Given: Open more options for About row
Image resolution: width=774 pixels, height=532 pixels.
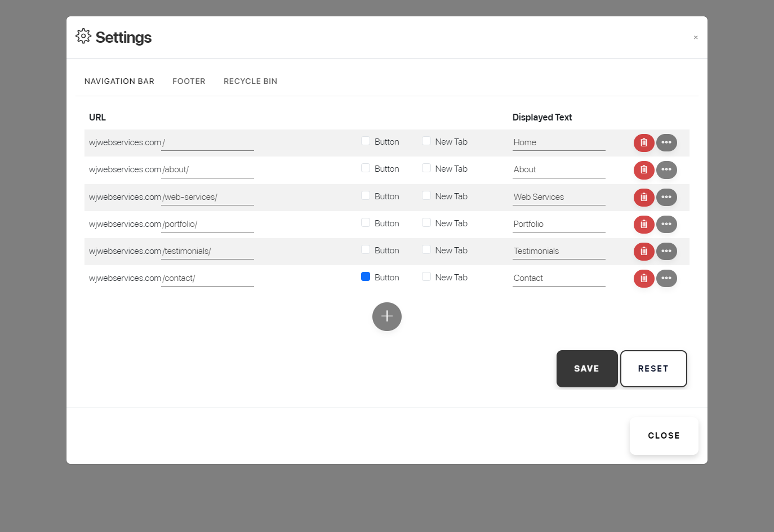Looking at the screenshot, I should pos(666,170).
